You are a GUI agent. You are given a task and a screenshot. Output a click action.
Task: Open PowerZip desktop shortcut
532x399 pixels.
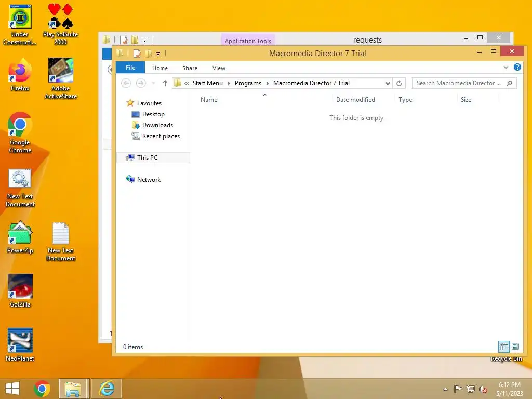[20, 237]
